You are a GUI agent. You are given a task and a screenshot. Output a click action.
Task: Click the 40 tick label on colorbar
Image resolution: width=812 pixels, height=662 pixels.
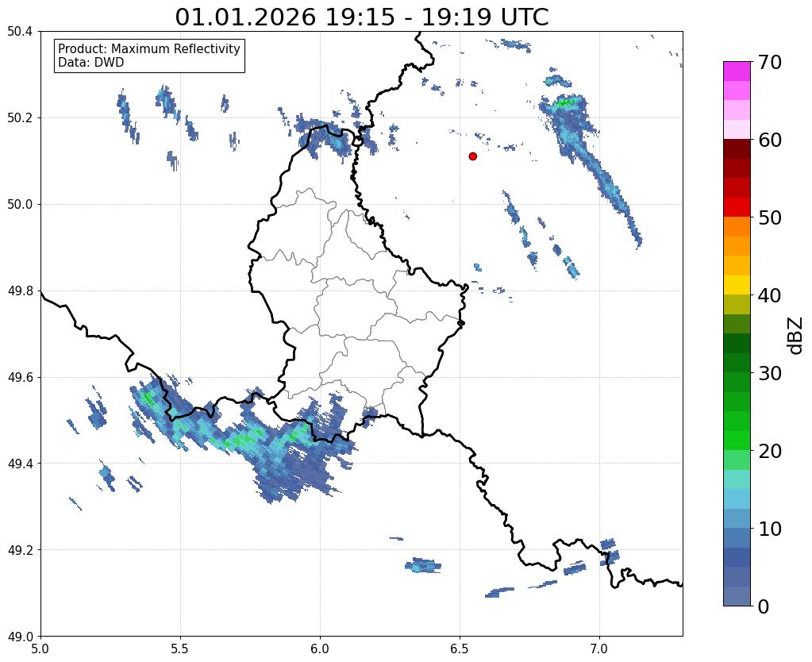coord(770,295)
